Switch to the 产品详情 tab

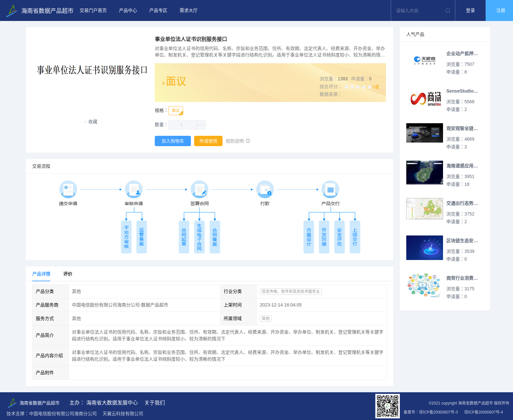tap(41, 274)
